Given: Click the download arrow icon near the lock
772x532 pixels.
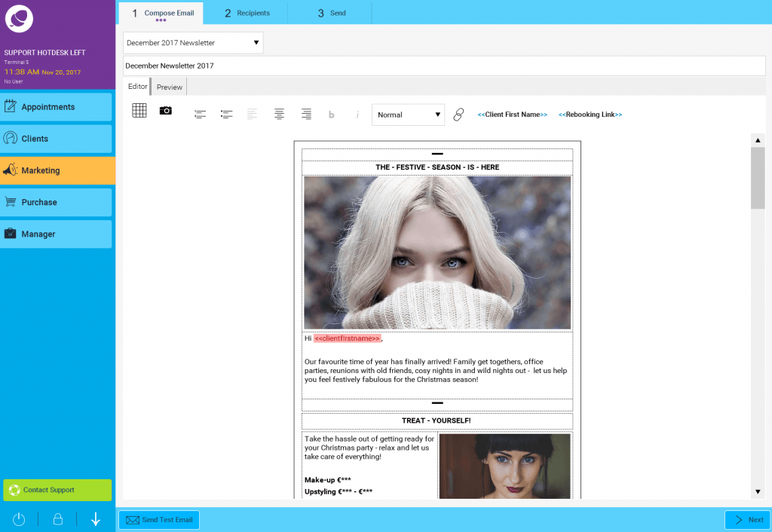Looking at the screenshot, I should 95,519.
